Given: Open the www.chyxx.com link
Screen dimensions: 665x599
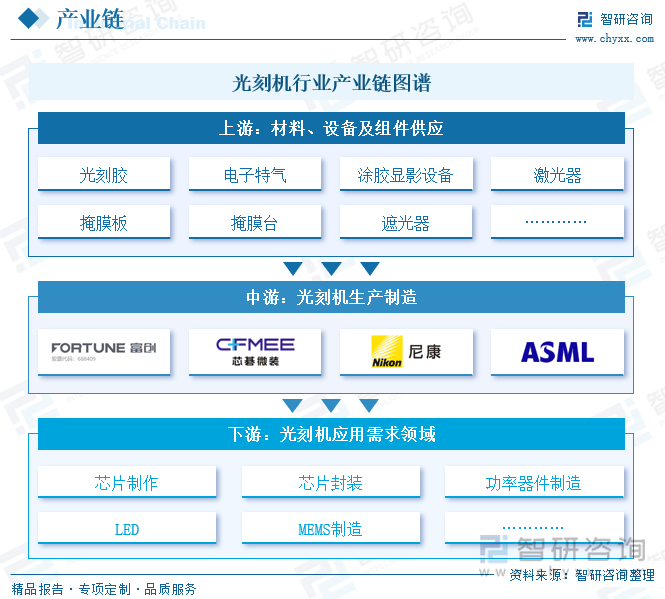Looking at the screenshot, I should coord(615,39).
